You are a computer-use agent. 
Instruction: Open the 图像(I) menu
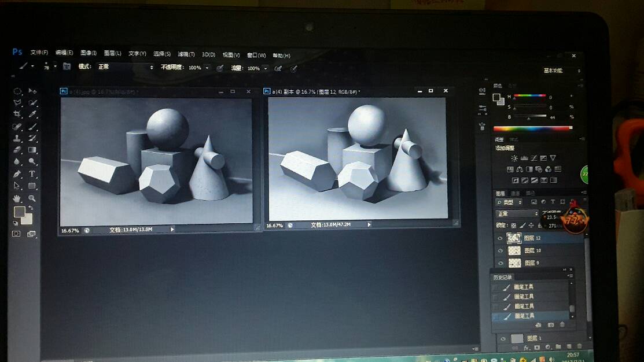89,53
